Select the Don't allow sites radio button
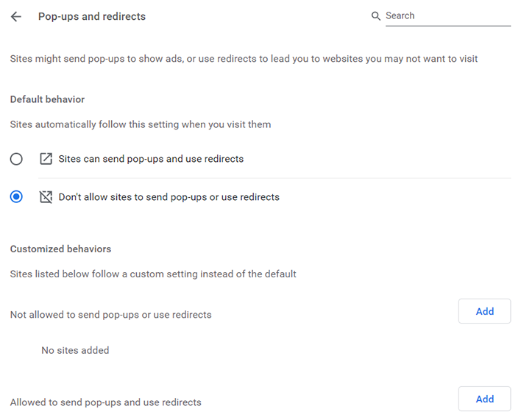 click(16, 197)
